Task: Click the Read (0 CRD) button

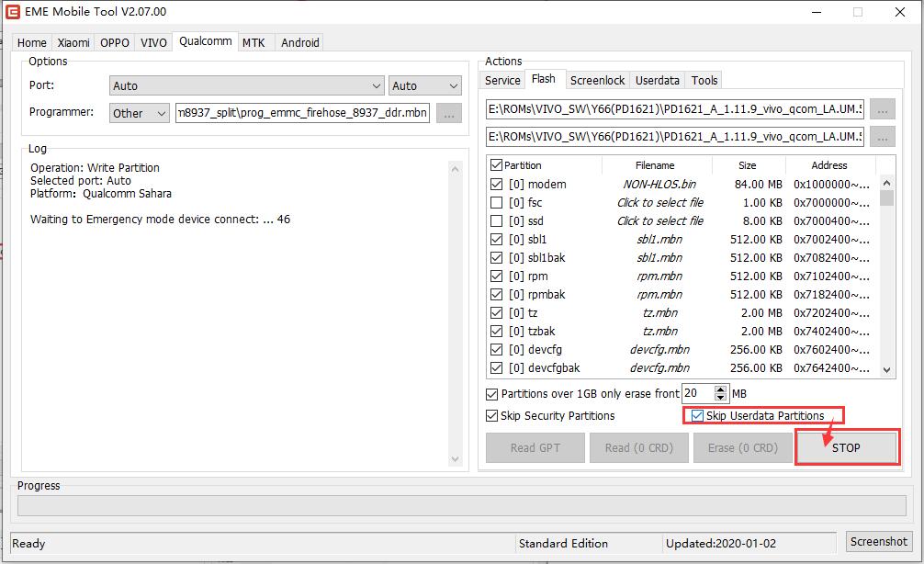Action: click(x=639, y=448)
